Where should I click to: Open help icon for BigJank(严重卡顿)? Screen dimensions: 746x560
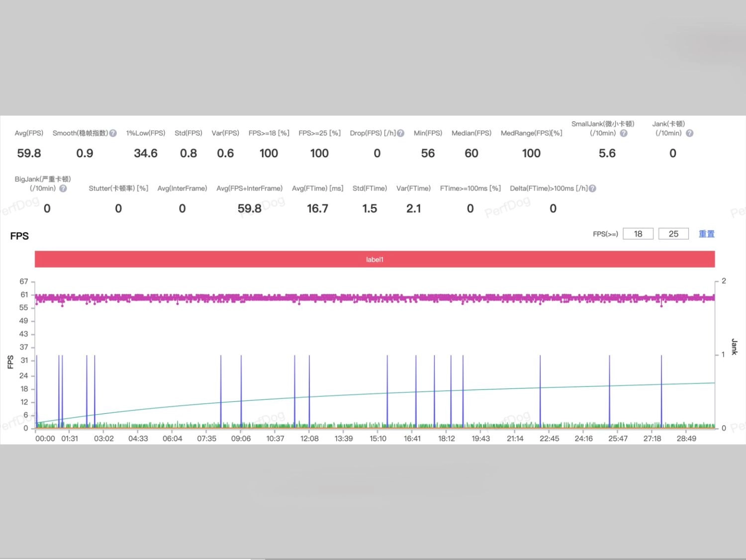tap(63, 188)
